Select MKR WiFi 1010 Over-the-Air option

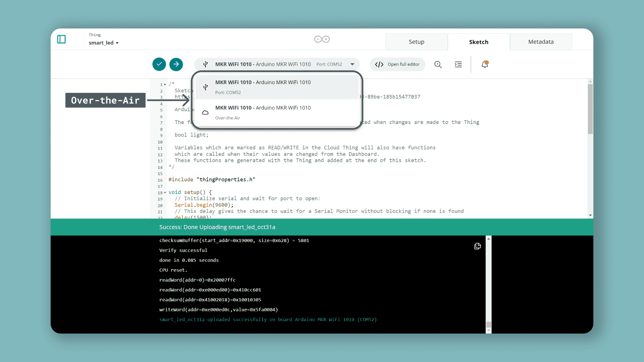point(277,112)
